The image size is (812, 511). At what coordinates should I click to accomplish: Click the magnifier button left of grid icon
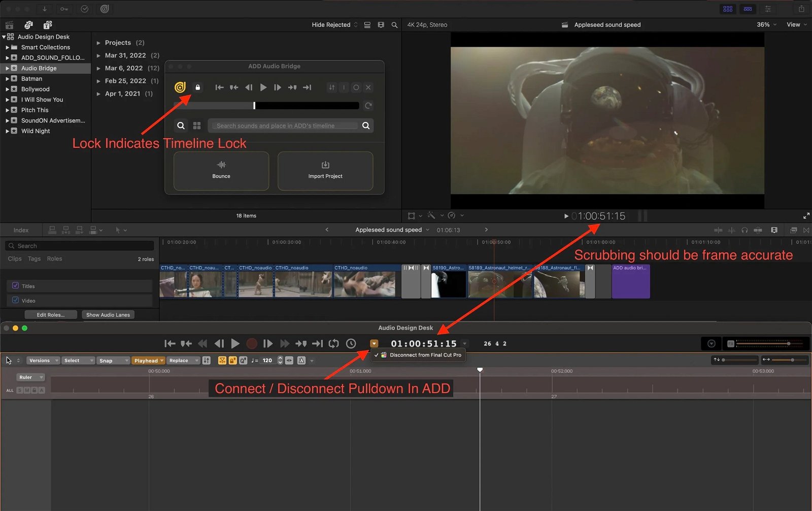(x=181, y=125)
